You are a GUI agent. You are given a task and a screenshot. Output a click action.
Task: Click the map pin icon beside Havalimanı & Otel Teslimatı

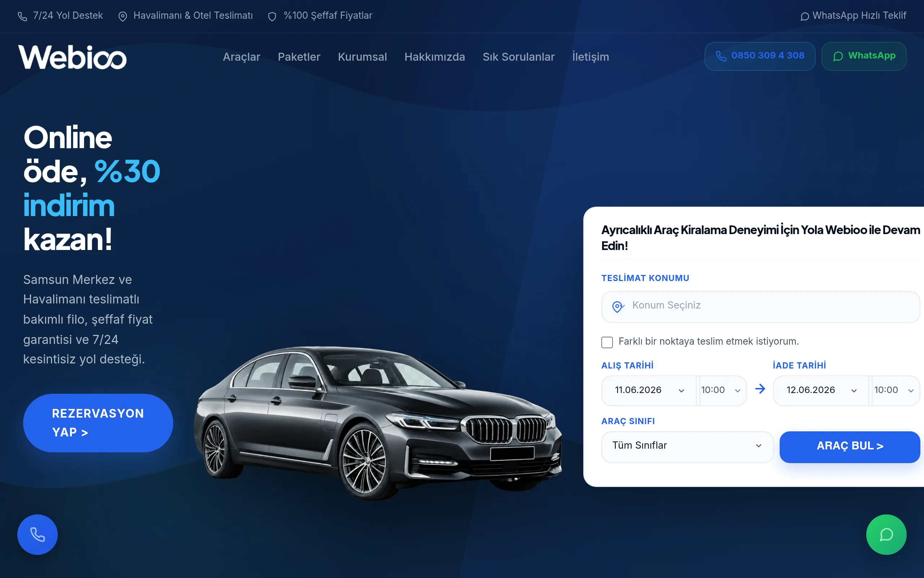tap(123, 17)
